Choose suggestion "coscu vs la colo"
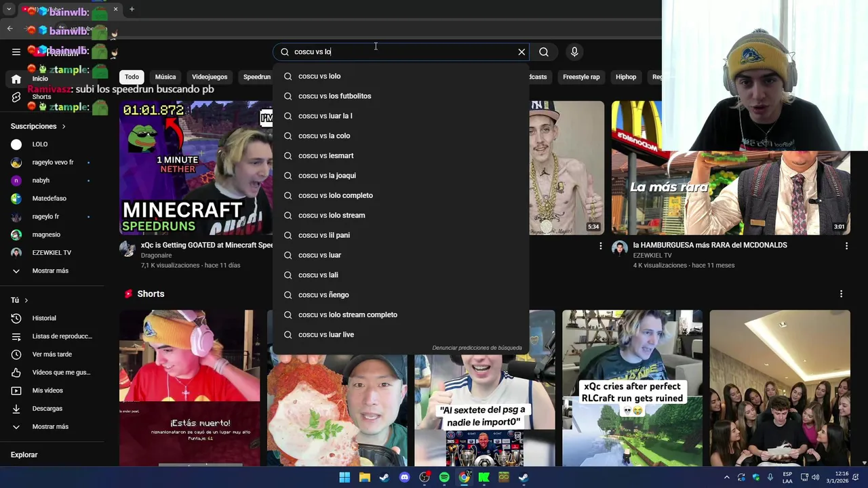This screenshot has width=868, height=488. 401,136
